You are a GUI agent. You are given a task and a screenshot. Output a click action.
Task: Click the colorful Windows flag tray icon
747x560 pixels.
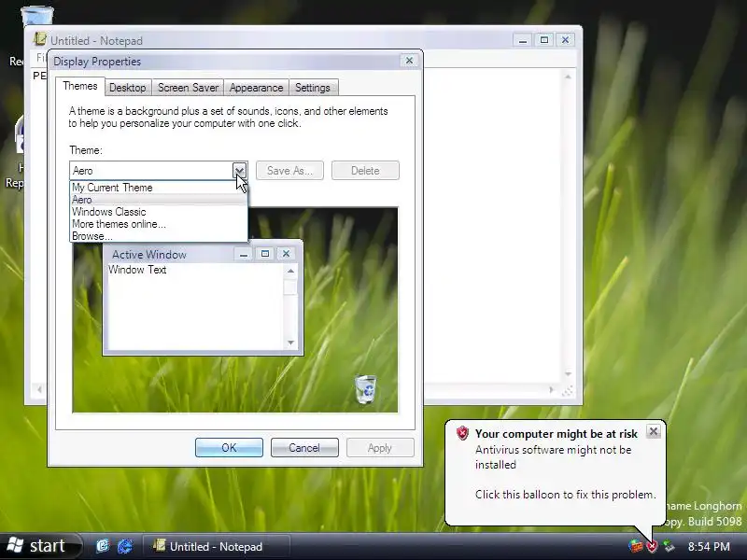click(x=635, y=546)
